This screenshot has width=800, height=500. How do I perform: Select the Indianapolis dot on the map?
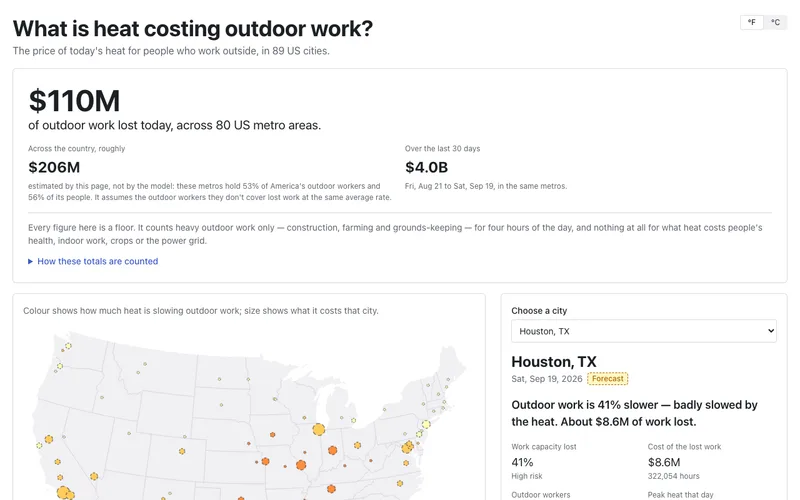333,451
